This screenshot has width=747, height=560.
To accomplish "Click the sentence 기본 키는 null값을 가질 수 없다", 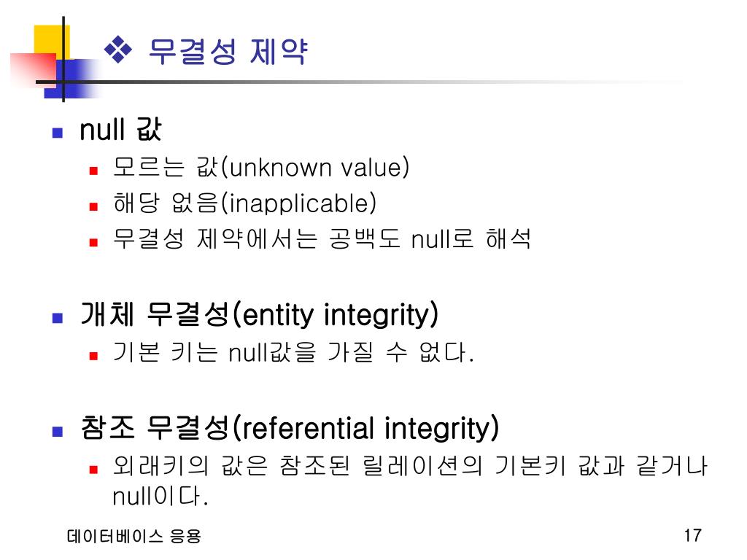I will pyautogui.click(x=293, y=352).
